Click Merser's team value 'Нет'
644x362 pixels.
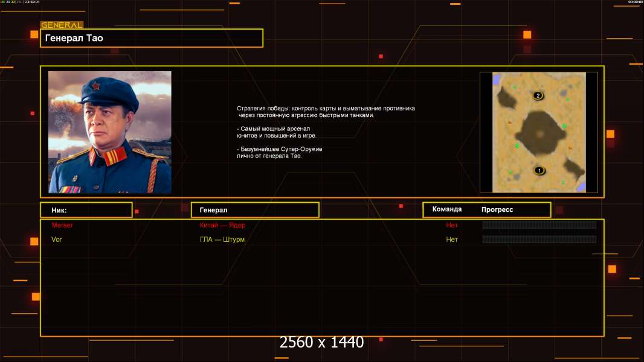coord(452,225)
